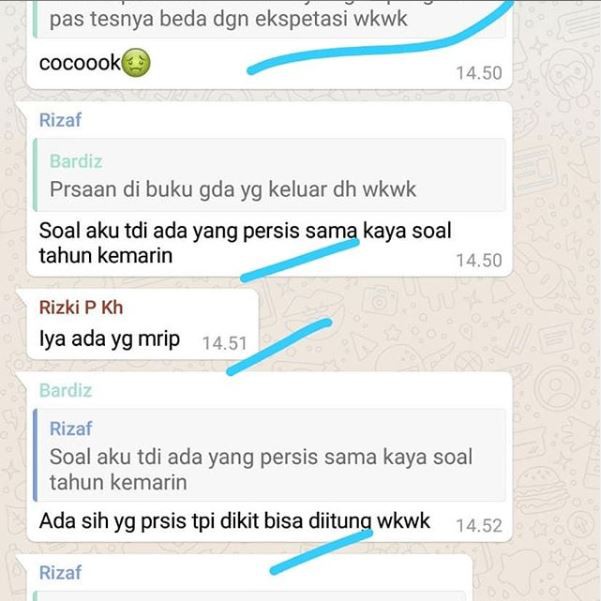Tap the nauseated emoji after cocoook
Viewport: 601px width, 601px height.
pyautogui.click(x=136, y=62)
